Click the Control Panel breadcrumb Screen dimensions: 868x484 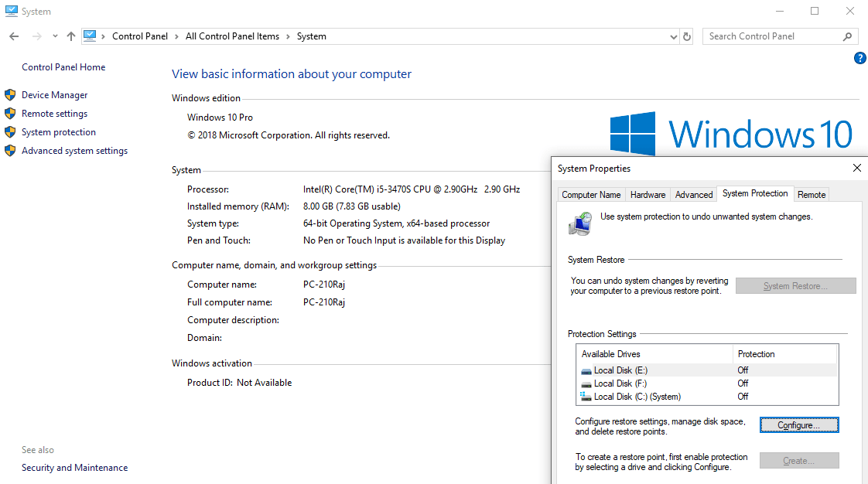(139, 36)
